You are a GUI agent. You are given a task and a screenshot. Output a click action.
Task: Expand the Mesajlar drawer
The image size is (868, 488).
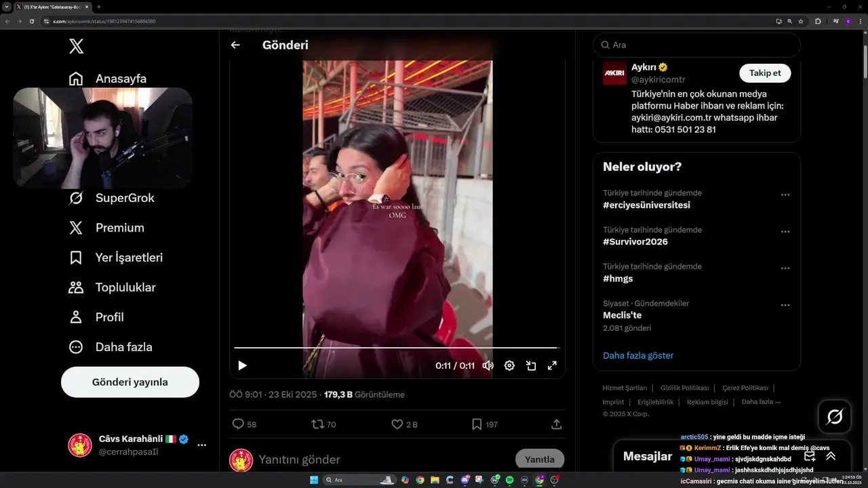831,456
